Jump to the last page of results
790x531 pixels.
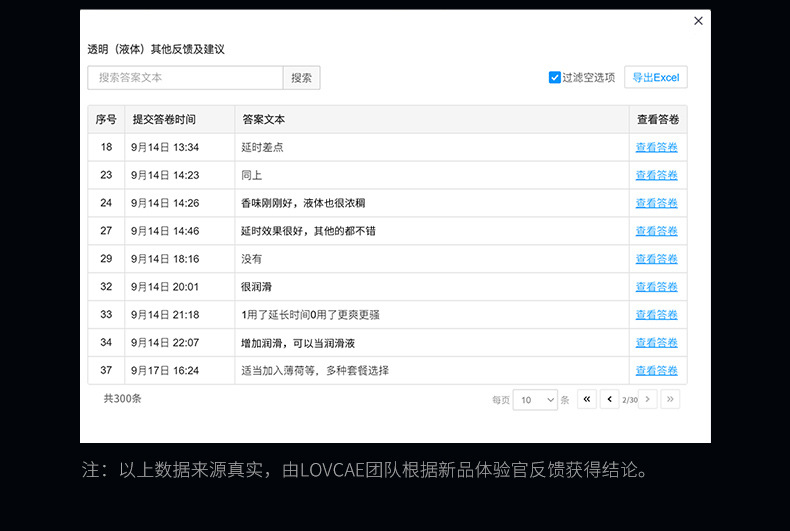tap(670, 399)
